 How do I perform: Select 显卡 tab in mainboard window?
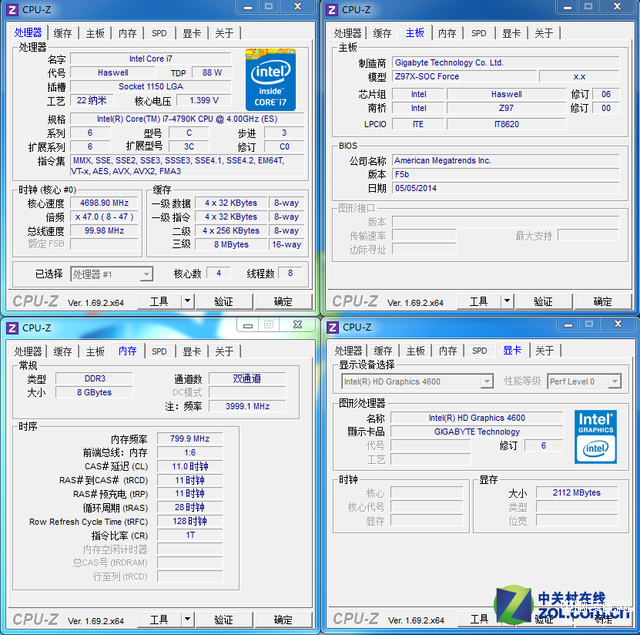511,33
